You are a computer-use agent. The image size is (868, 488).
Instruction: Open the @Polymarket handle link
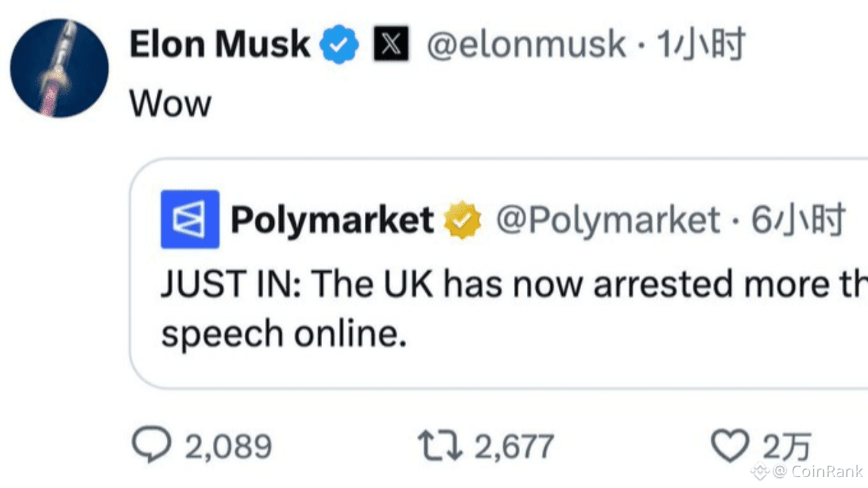(607, 220)
